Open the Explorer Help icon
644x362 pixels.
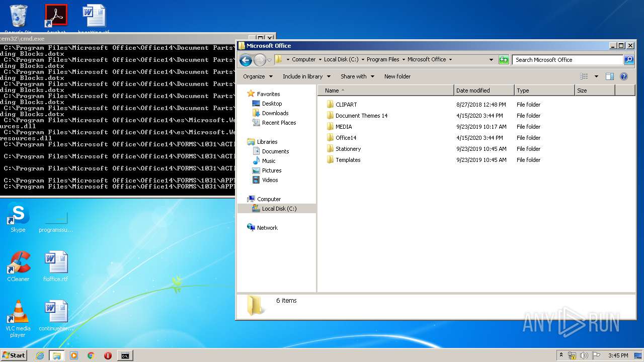[624, 76]
